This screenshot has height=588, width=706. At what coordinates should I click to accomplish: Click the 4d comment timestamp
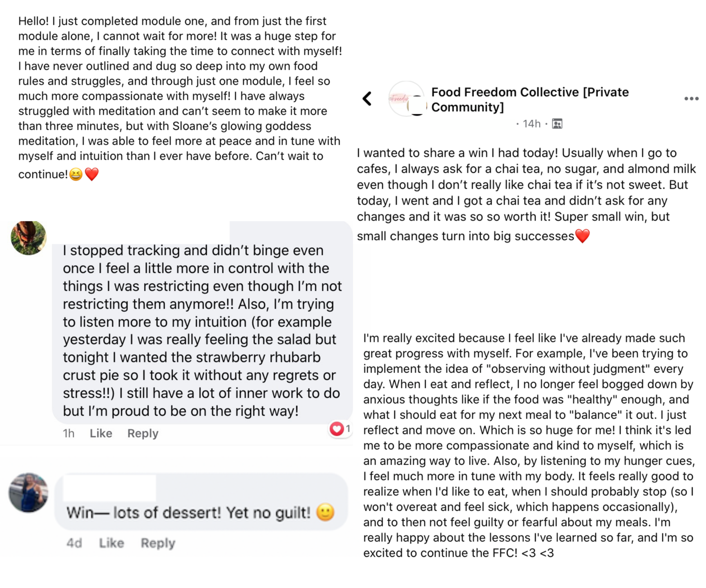[74, 543]
